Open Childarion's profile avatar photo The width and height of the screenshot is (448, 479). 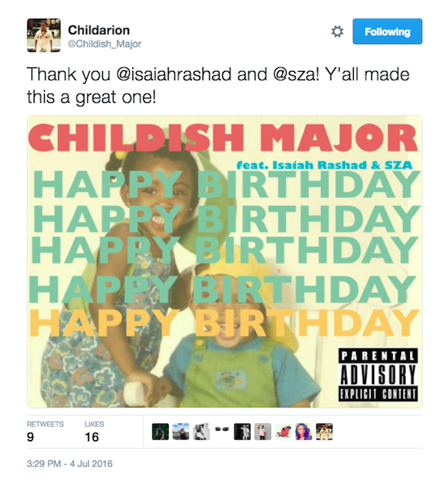click(44, 35)
